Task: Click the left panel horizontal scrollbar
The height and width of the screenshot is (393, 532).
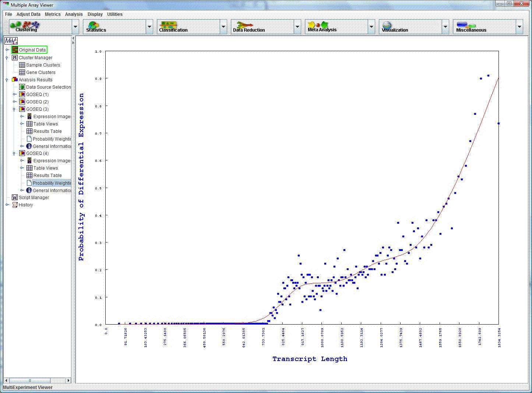Action: coord(29,380)
